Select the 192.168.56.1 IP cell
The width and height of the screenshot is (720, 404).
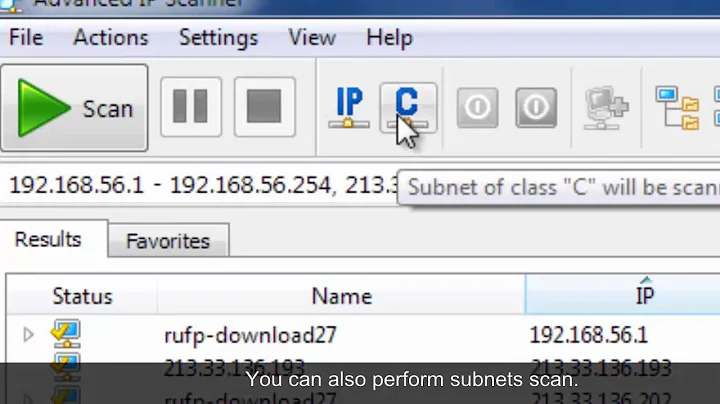point(589,335)
